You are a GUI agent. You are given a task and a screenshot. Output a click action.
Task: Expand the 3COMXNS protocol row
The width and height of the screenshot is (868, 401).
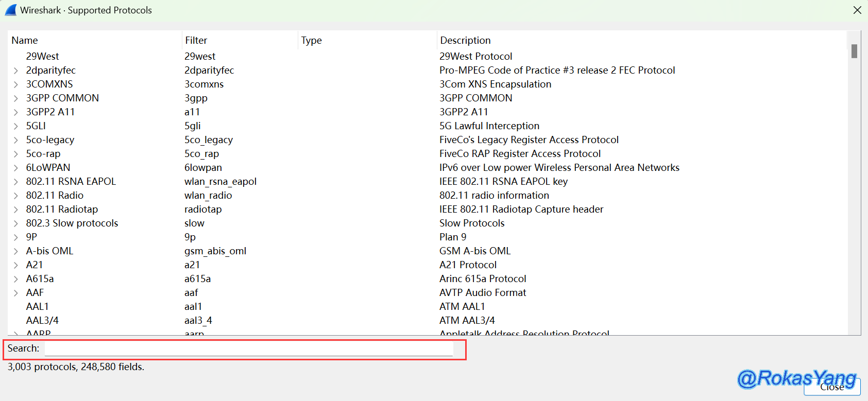(x=16, y=84)
